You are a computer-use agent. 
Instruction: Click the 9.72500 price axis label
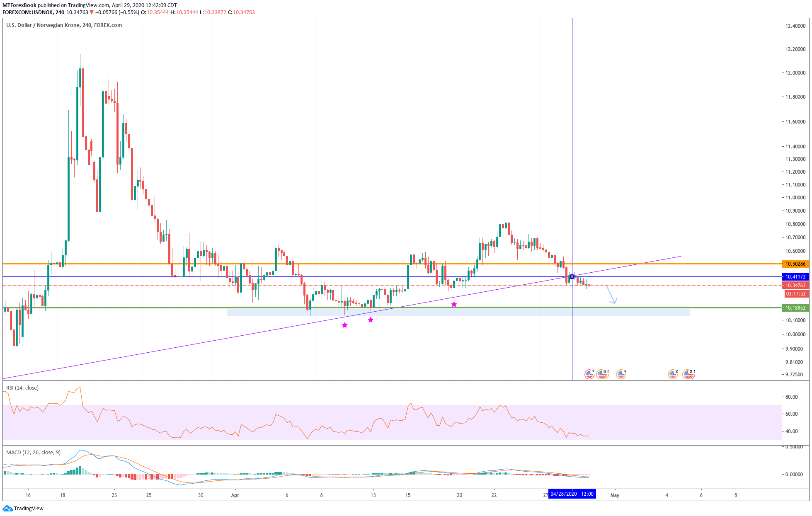pos(795,375)
